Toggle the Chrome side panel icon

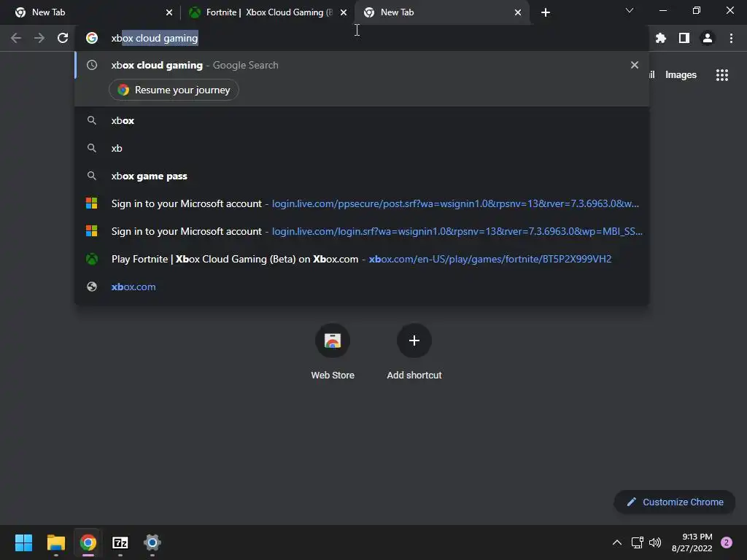(x=684, y=38)
